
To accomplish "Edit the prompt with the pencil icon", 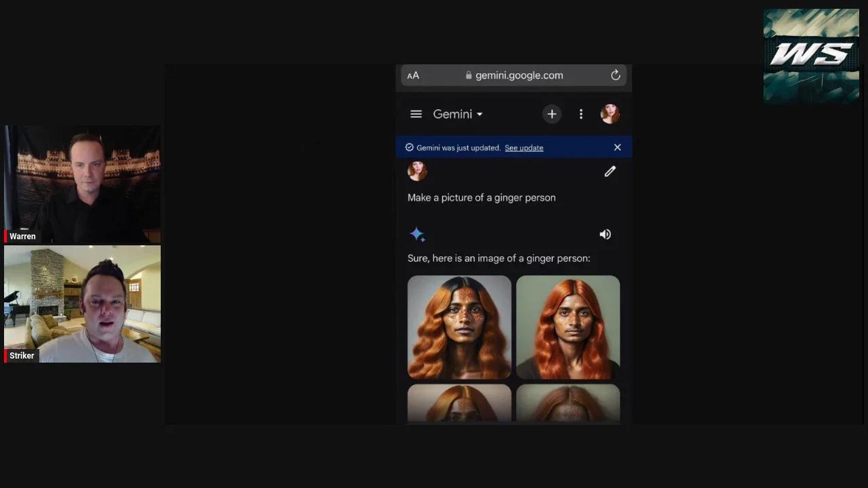I will (x=610, y=171).
